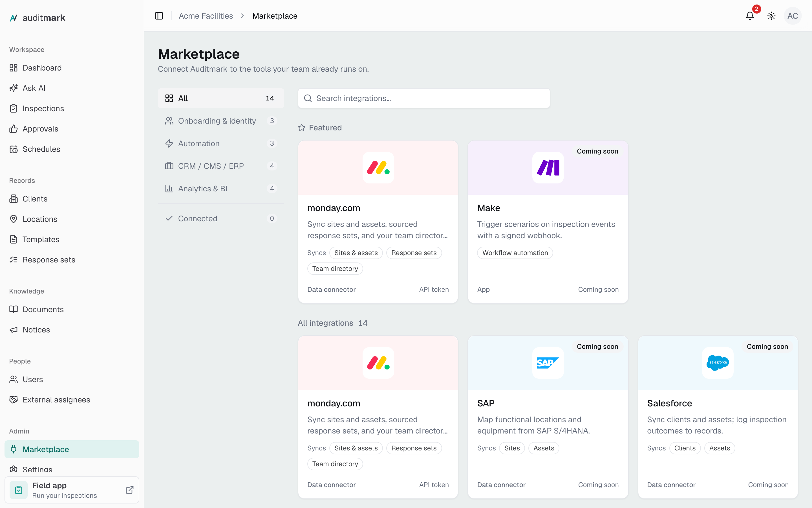This screenshot has width=812, height=508.
Task: Switch theme with the sun icon
Action: click(771, 16)
